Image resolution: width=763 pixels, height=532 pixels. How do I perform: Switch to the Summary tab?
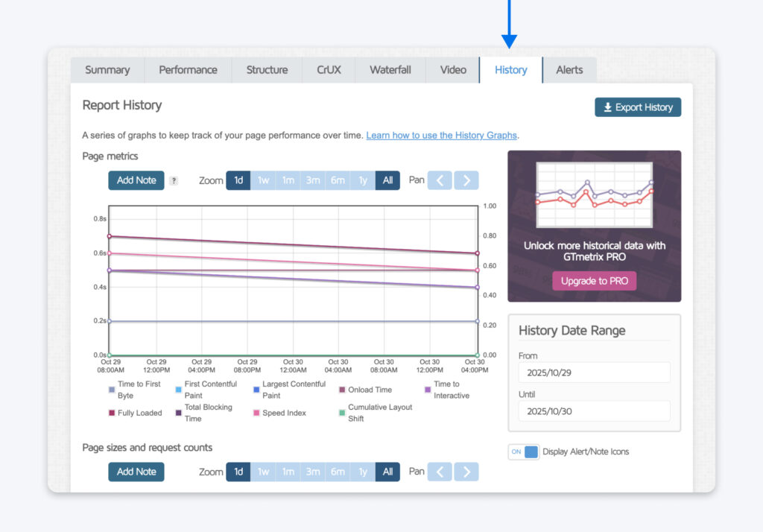coord(107,69)
